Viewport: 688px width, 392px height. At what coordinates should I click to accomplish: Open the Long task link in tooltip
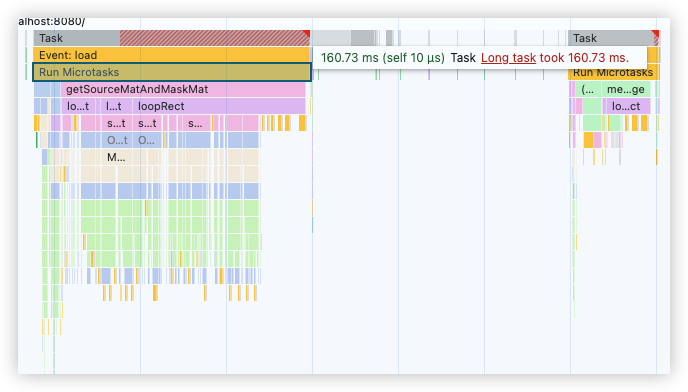point(508,58)
